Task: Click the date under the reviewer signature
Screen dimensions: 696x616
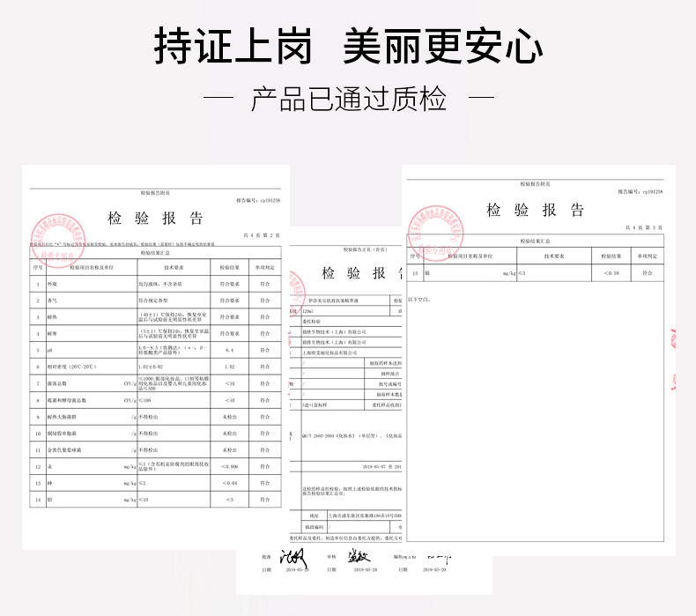Action: coord(366,569)
